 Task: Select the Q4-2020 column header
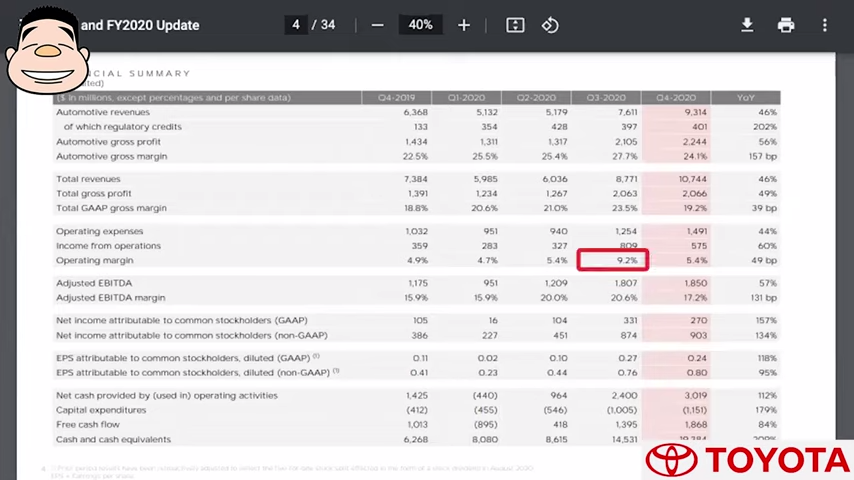pyautogui.click(x=676, y=98)
